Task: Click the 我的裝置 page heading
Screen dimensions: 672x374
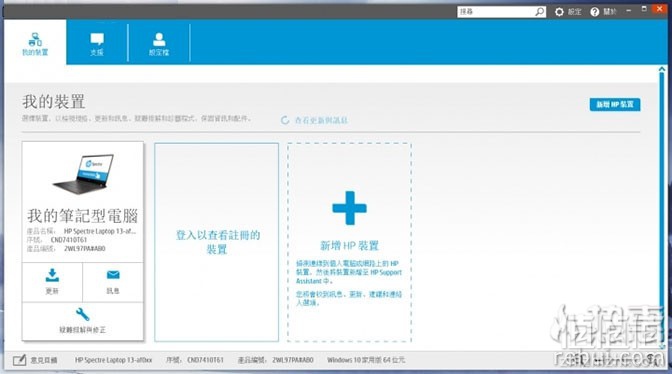Action: coord(54,102)
